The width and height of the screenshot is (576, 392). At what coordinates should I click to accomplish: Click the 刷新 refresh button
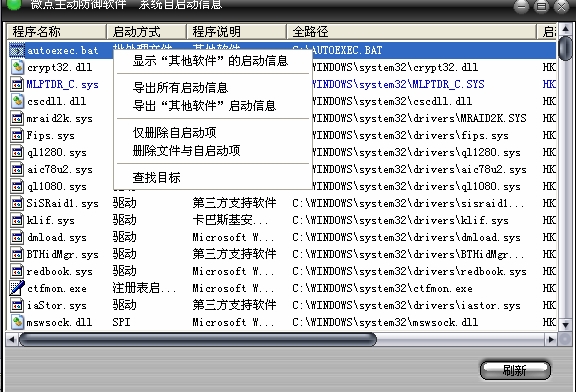(x=515, y=370)
